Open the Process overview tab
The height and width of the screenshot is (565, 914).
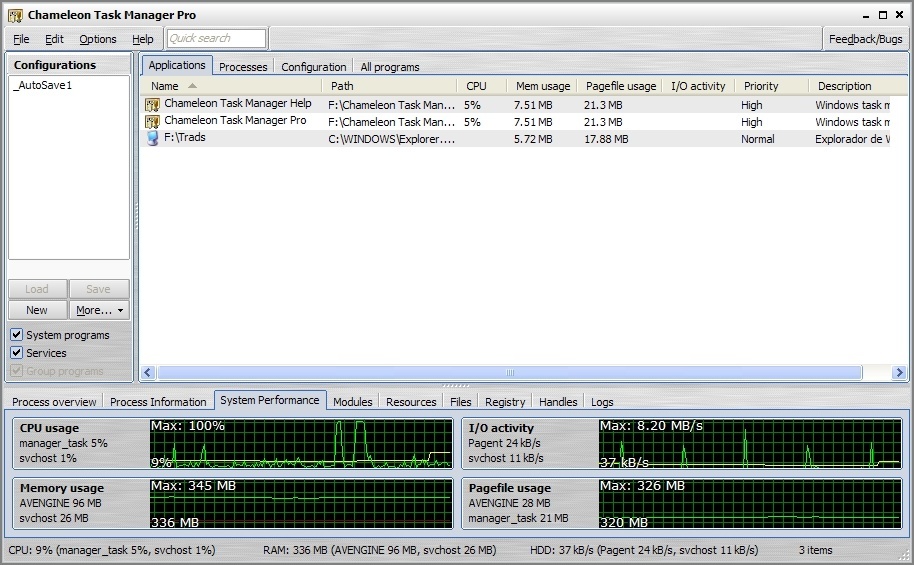(54, 402)
